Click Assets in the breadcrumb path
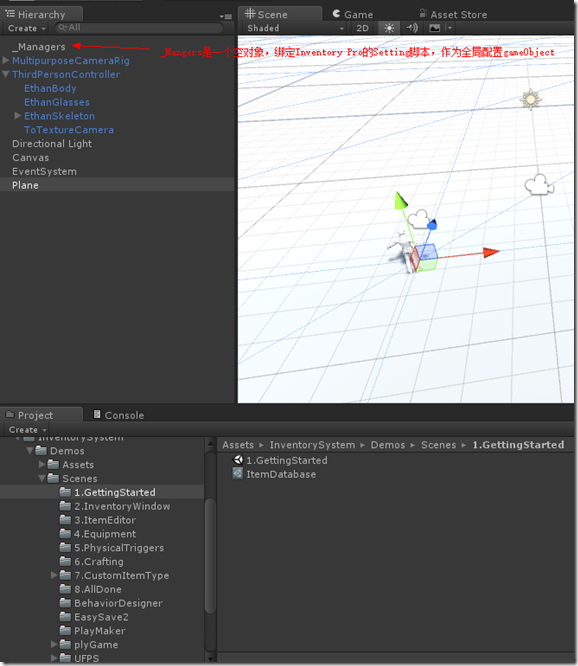The height and width of the screenshot is (666, 578). click(x=238, y=445)
